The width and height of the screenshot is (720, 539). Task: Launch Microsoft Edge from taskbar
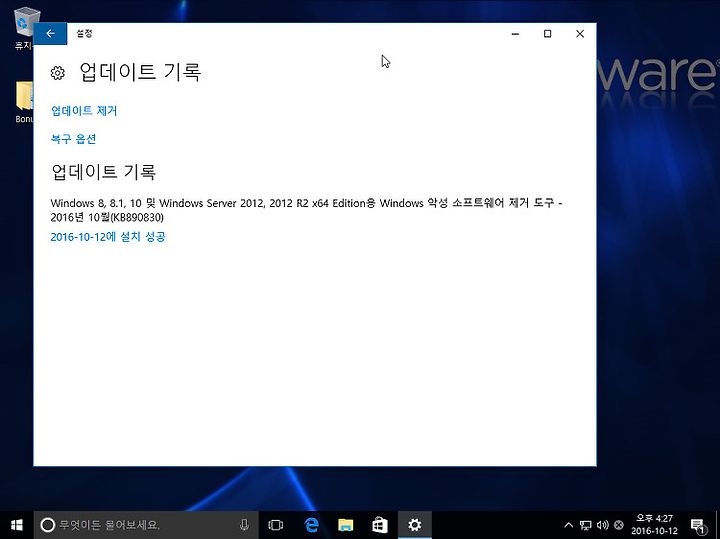(x=311, y=525)
